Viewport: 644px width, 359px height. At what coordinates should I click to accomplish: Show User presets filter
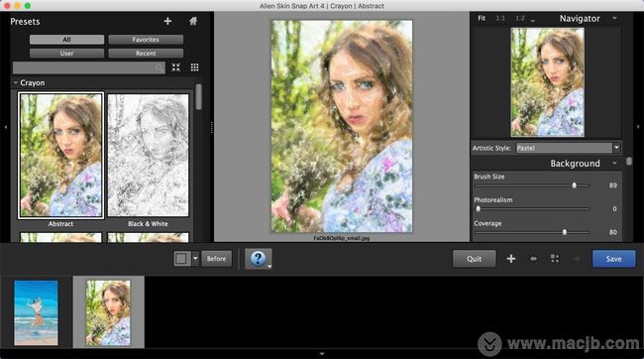[x=66, y=53]
